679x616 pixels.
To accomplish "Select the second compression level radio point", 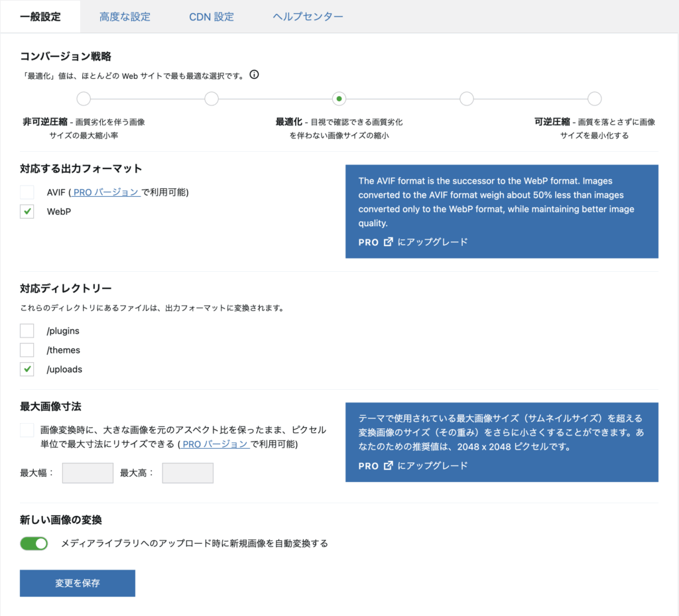I will [212, 99].
